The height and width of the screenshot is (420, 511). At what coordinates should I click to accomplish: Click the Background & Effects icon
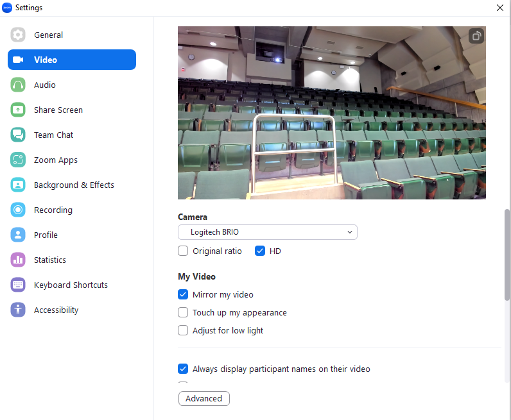tap(18, 185)
